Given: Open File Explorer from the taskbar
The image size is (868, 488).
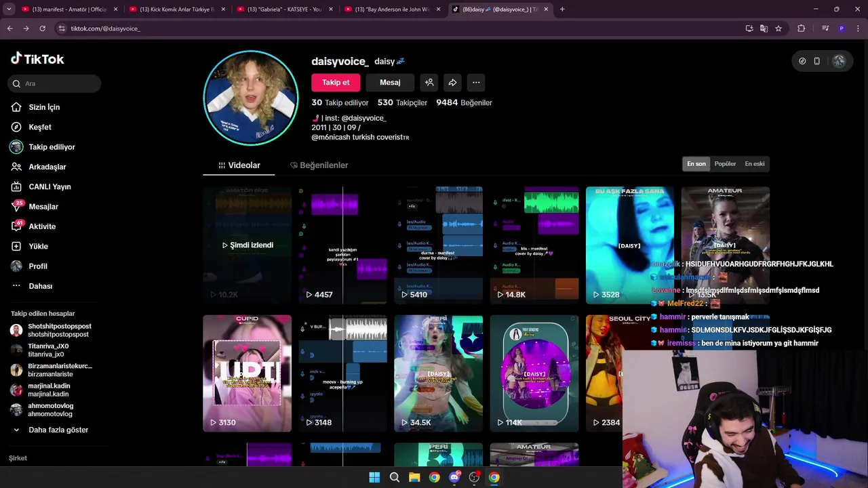Looking at the screenshot, I should tap(414, 477).
